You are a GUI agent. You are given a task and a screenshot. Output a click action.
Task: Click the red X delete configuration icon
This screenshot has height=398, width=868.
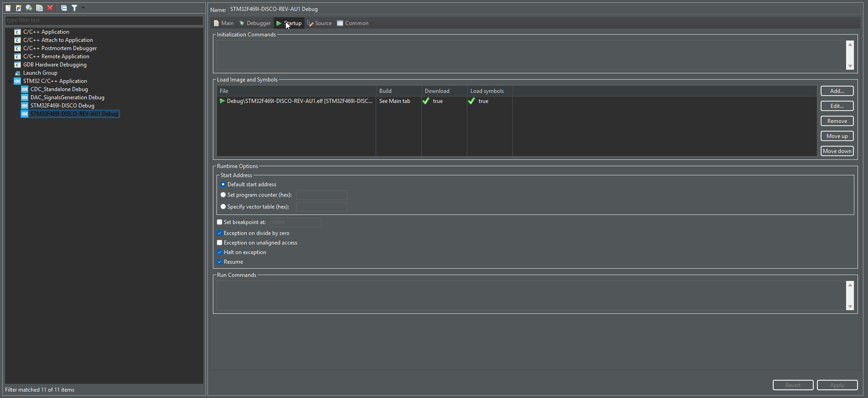[x=50, y=8]
